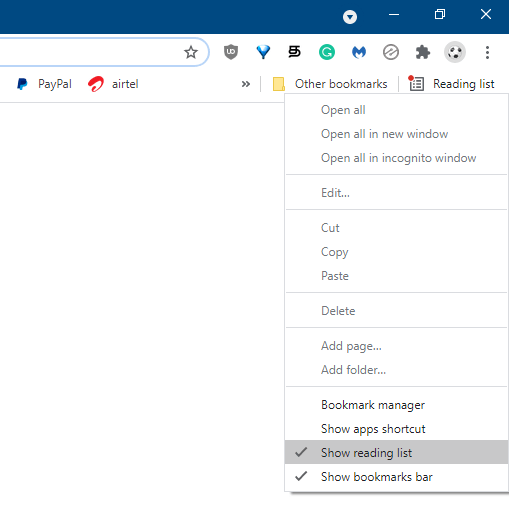Open Bookmark manager from menu
This screenshot has width=509, height=526.
[396, 405]
